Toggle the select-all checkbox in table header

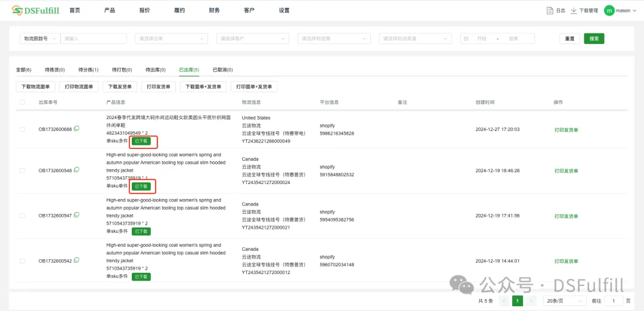(x=23, y=102)
